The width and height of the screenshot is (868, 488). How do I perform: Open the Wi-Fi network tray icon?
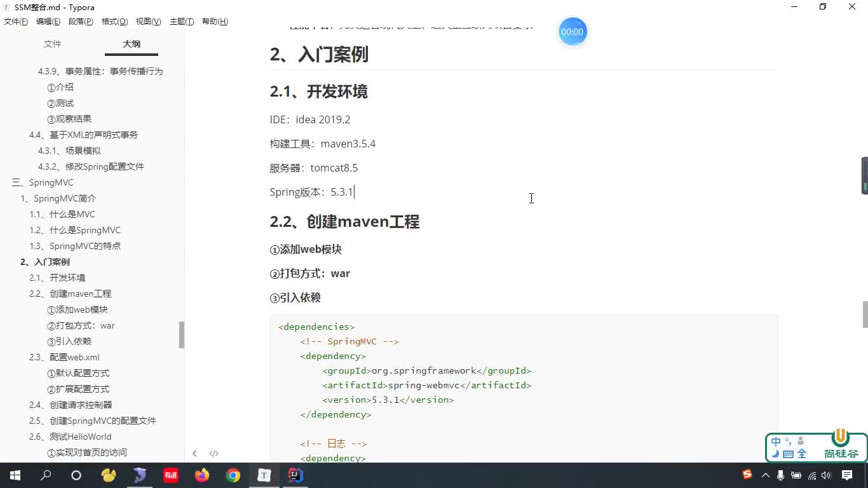pos(812,475)
